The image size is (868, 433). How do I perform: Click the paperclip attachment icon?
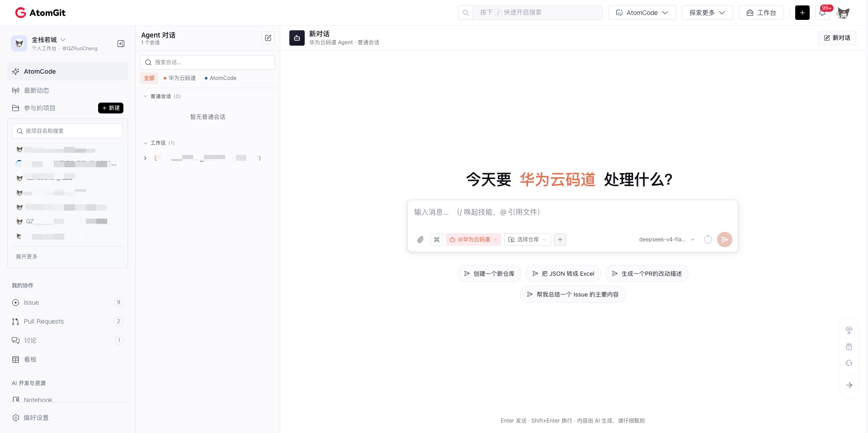click(420, 240)
